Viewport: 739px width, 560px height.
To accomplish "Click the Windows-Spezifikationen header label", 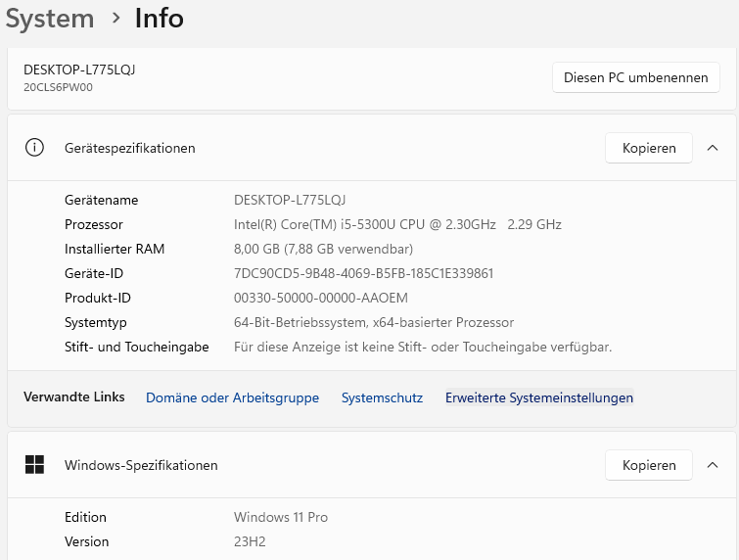I will click(141, 465).
